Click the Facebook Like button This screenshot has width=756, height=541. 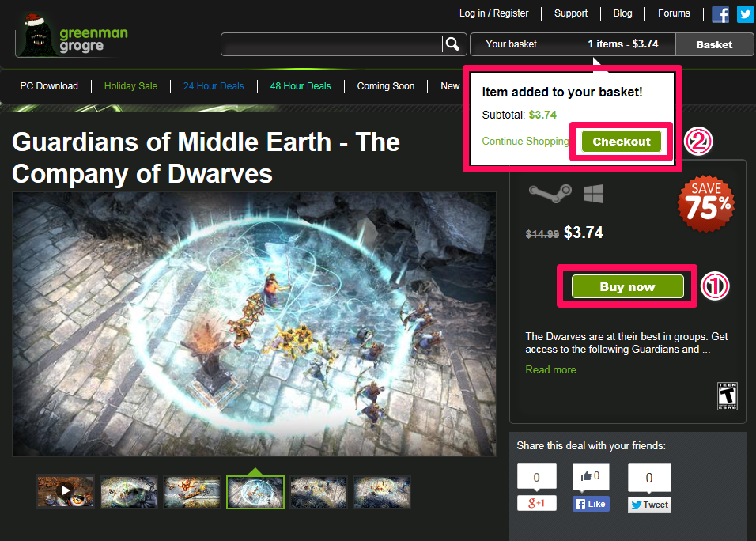591,504
